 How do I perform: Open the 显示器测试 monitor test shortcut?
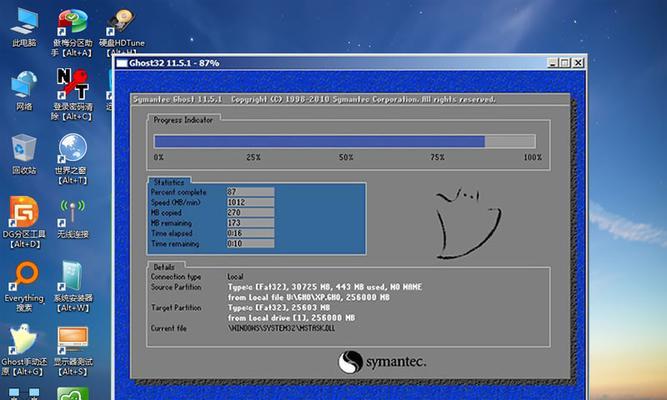tap(72, 340)
